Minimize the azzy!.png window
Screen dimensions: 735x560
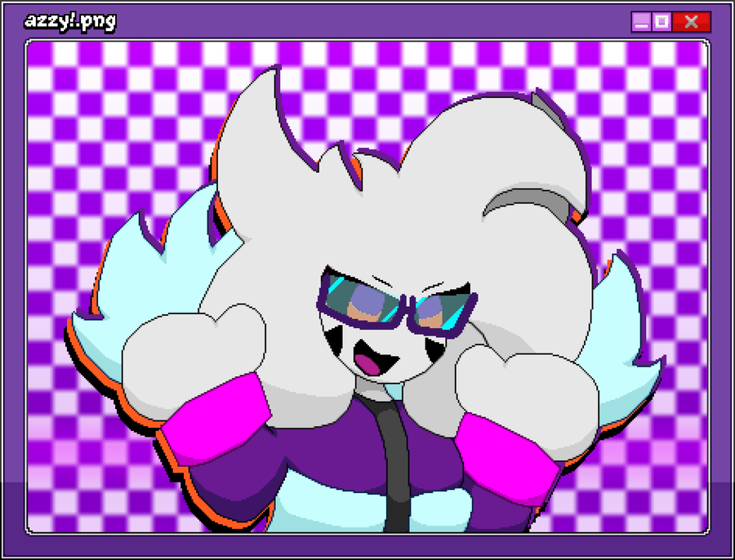(x=641, y=21)
